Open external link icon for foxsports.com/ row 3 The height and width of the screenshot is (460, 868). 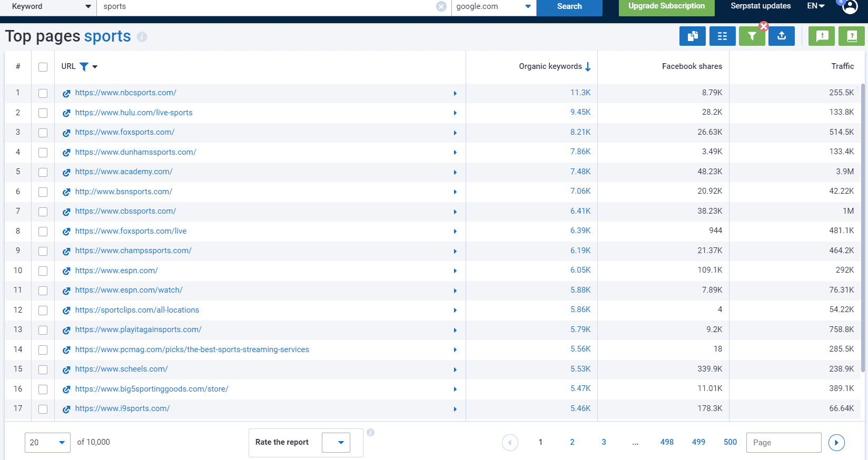pyautogui.click(x=66, y=133)
